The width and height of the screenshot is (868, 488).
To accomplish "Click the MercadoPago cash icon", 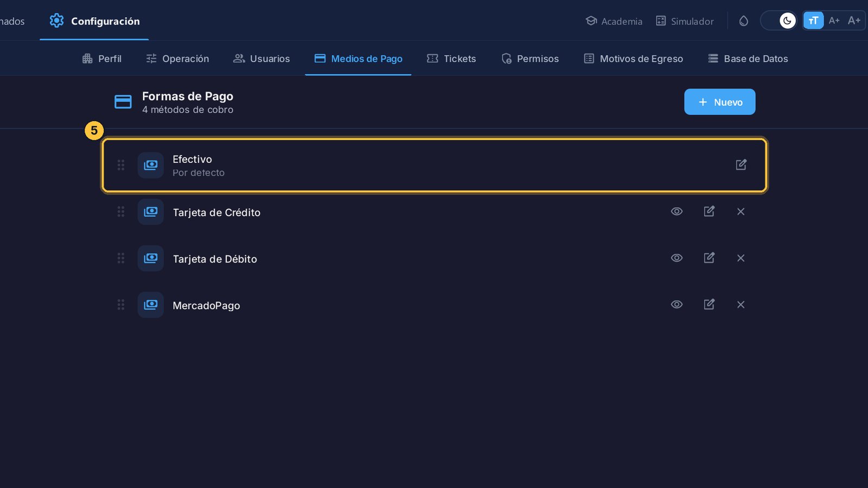I will [151, 305].
